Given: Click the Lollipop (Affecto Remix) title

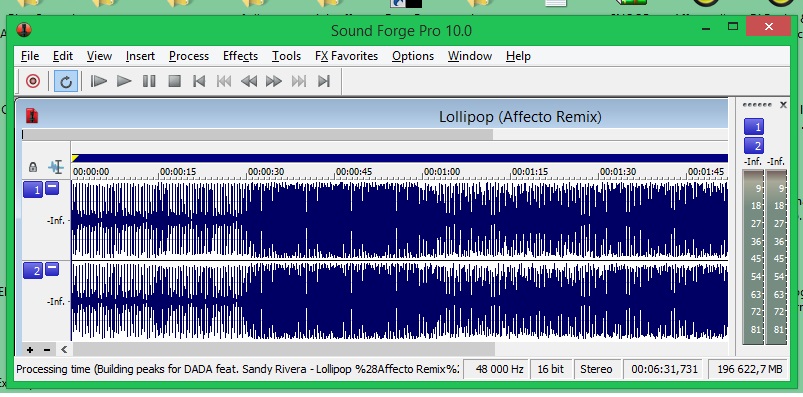Looking at the screenshot, I should coord(520,117).
